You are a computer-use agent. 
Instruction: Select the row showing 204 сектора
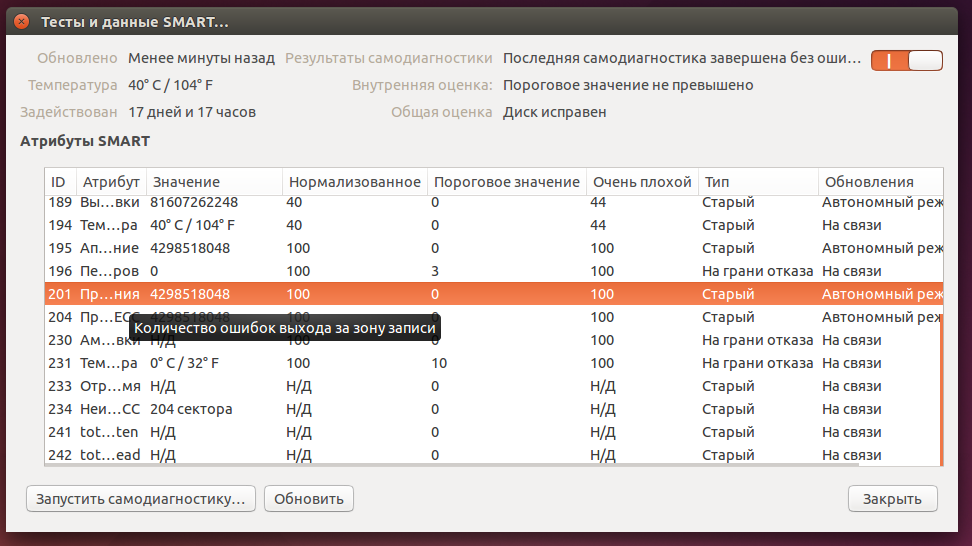[400, 409]
